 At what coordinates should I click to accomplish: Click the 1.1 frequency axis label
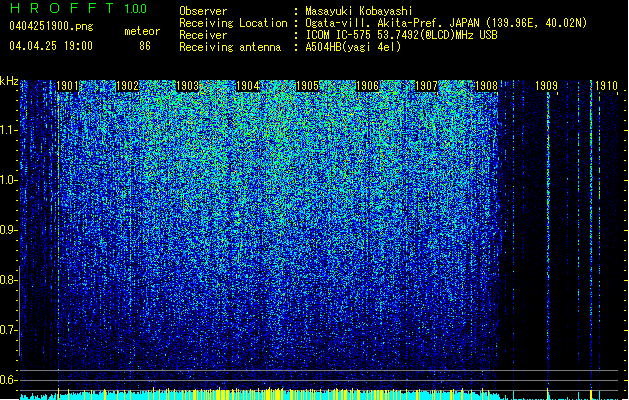click(x=8, y=130)
